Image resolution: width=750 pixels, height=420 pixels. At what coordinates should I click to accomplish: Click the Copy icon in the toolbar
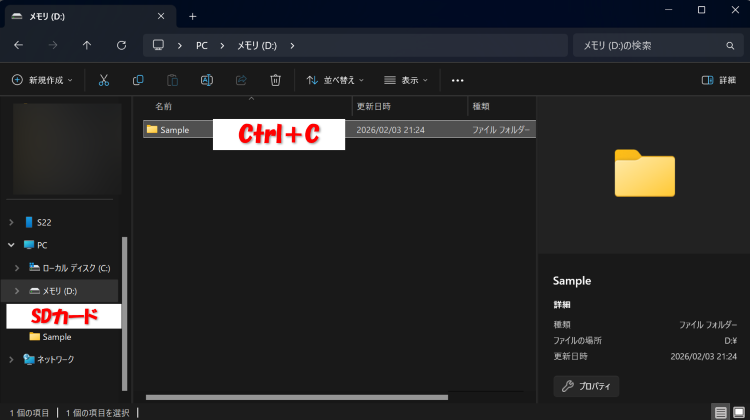(138, 80)
